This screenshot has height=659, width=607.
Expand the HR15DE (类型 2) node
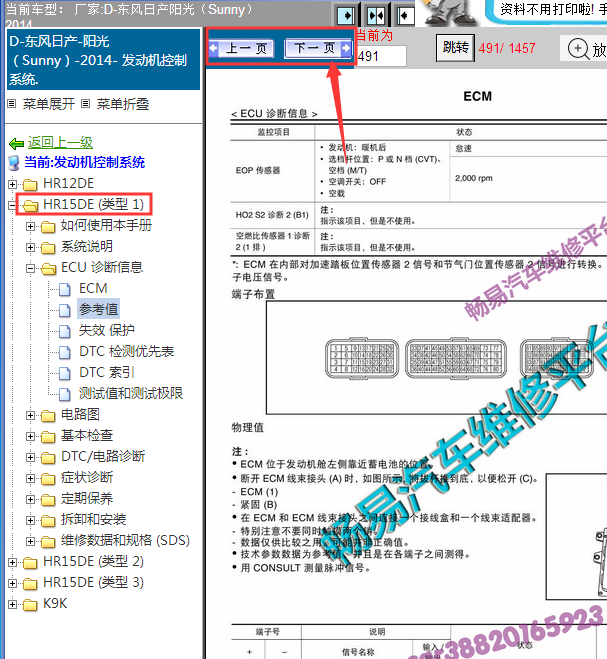tap(12, 562)
